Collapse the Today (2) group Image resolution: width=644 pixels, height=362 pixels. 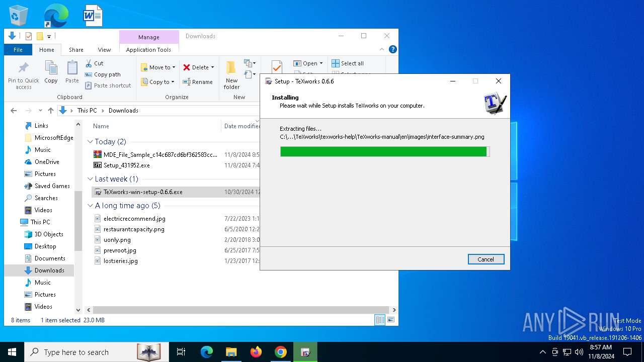click(x=91, y=142)
